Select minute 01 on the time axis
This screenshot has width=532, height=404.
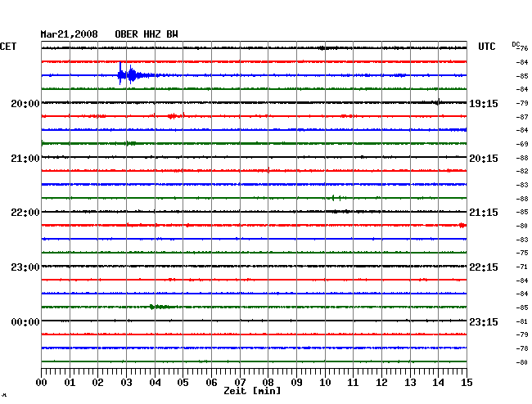pos(70,383)
